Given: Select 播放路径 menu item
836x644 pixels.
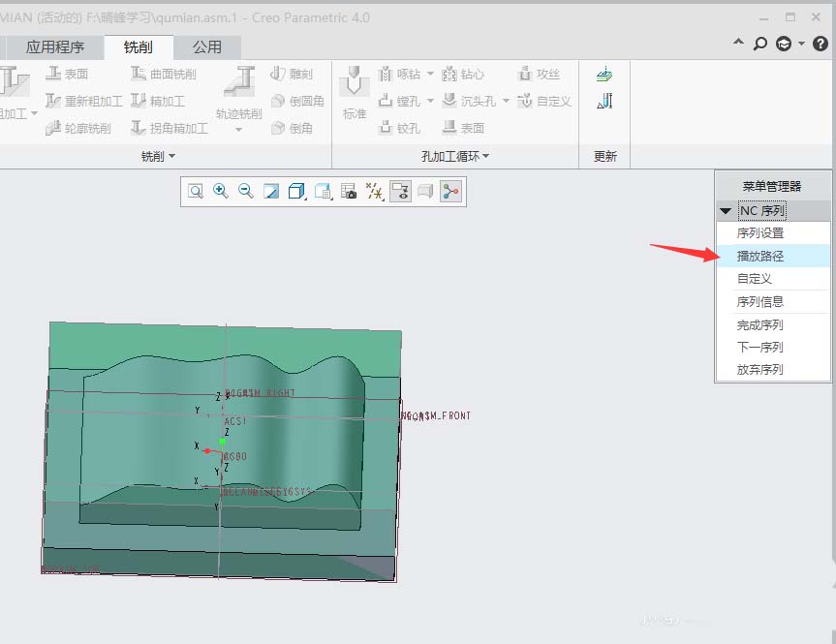Looking at the screenshot, I should click(x=773, y=256).
